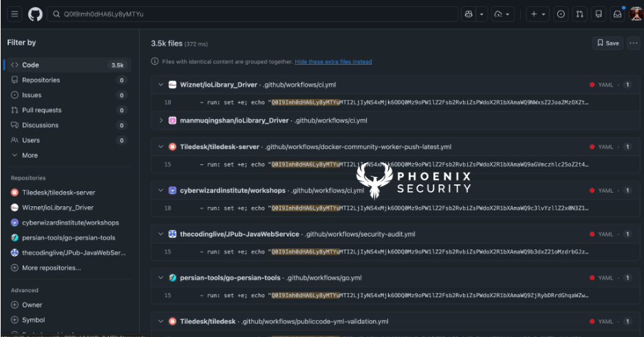
Task: Click YAML language label on Wiznet result
Action: (605, 85)
